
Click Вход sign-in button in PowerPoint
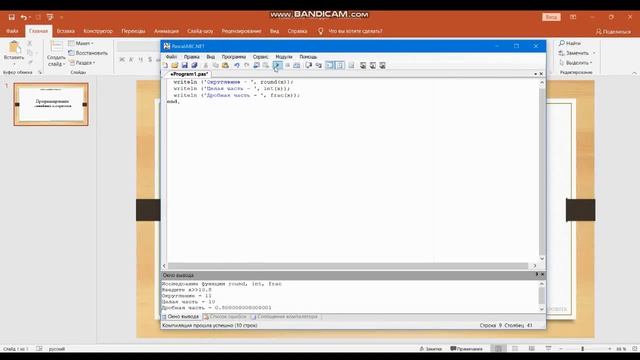[551, 17]
